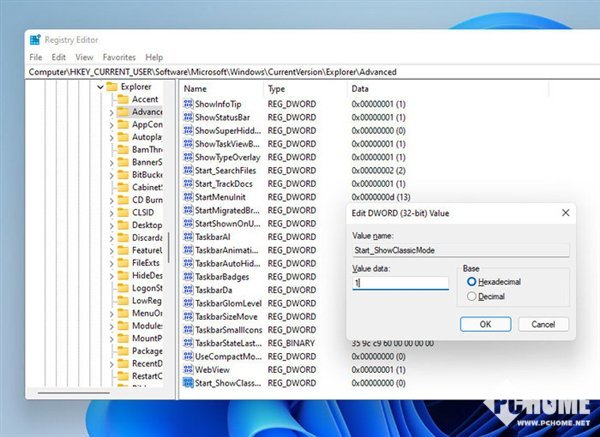This screenshot has height=437, width=600.
Task: Click the ShowStatusBar DWORD value icon
Action: pyautogui.click(x=188, y=117)
